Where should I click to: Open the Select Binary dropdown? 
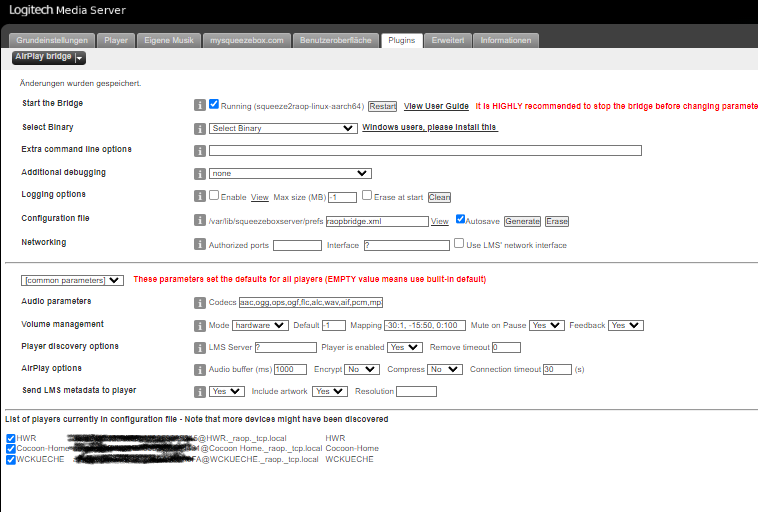pos(283,128)
